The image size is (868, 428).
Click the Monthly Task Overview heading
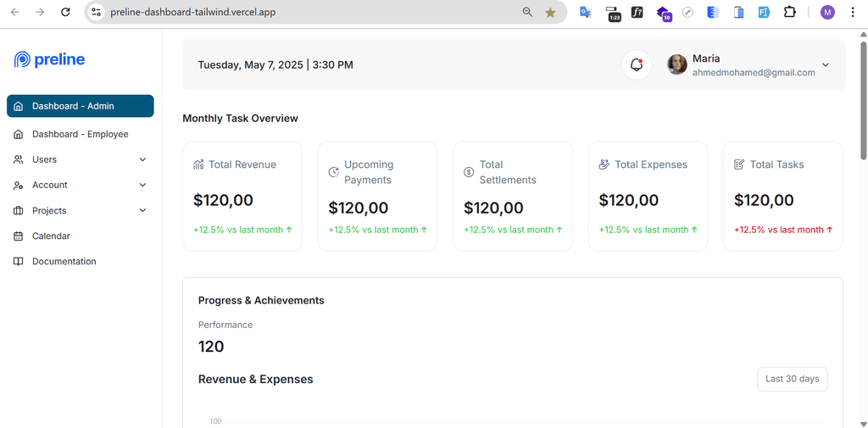pos(240,119)
